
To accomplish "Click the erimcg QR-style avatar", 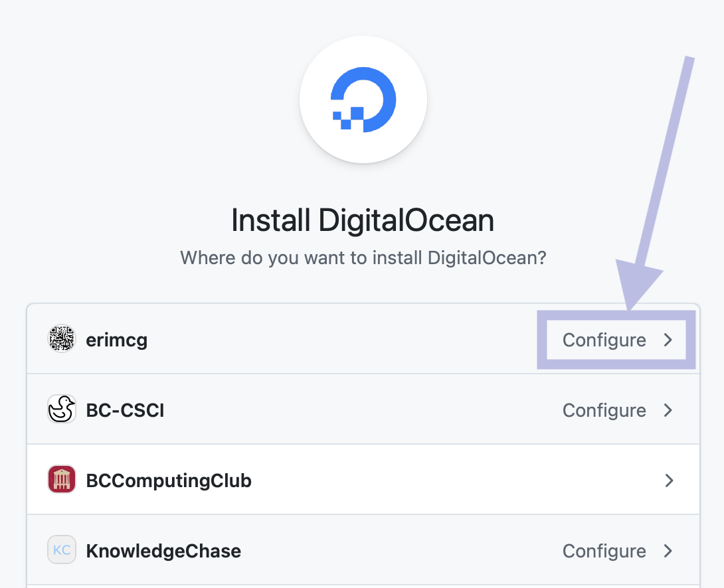I will tap(62, 339).
